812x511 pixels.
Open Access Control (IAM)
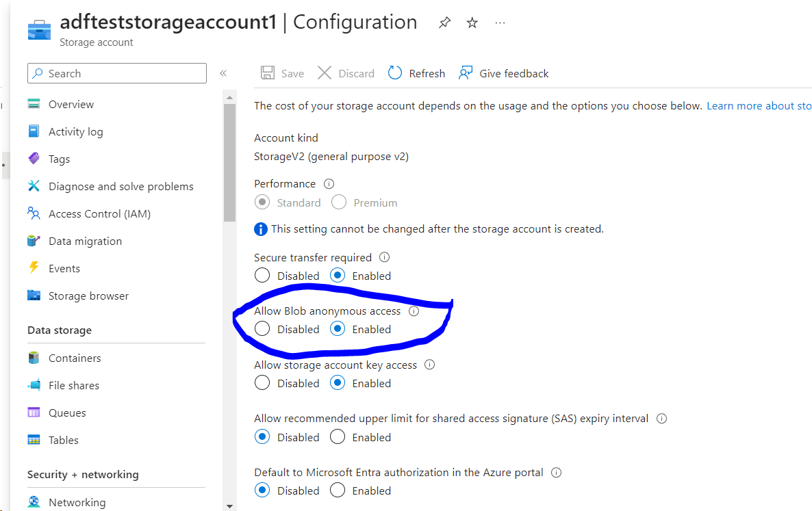point(99,213)
